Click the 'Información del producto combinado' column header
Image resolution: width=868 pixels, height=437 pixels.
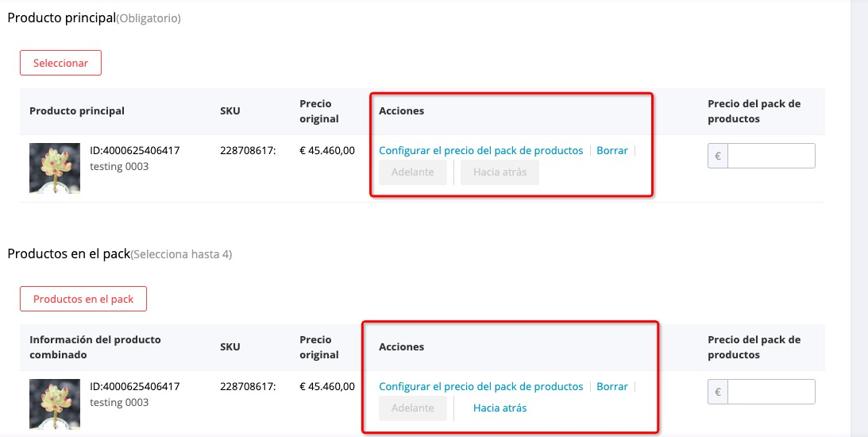point(95,346)
